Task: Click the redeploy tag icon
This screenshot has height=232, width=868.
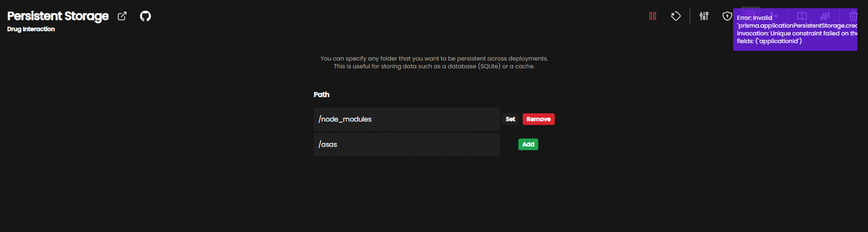Action: coord(676,16)
